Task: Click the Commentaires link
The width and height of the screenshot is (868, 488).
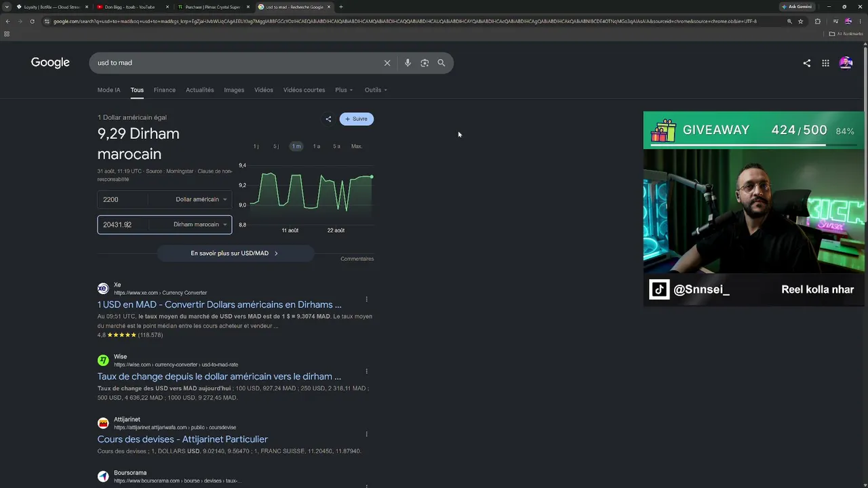Action: pyautogui.click(x=357, y=259)
